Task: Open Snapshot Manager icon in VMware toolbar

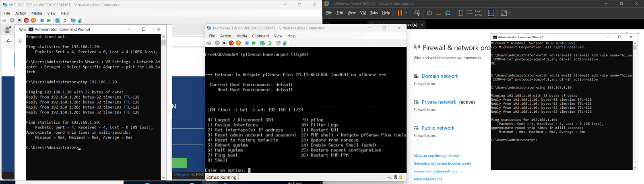Action: pyautogui.click(x=448, y=13)
